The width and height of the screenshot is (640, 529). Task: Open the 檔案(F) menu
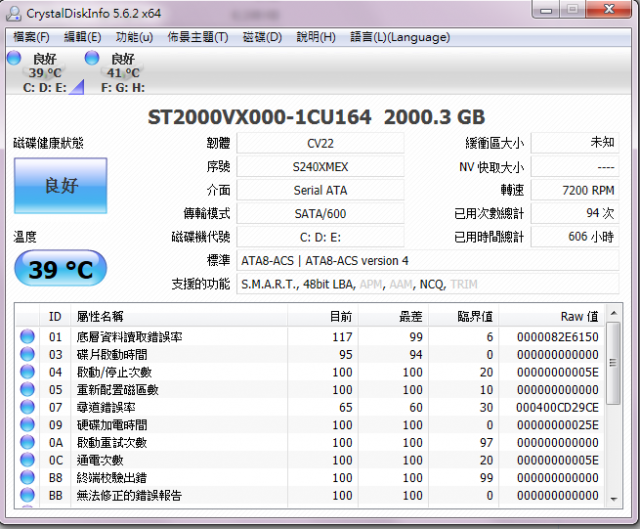pos(31,37)
